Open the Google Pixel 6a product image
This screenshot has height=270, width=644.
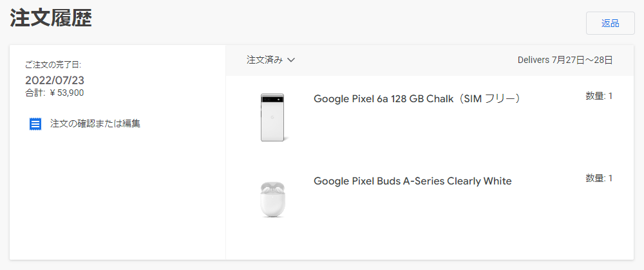273,117
